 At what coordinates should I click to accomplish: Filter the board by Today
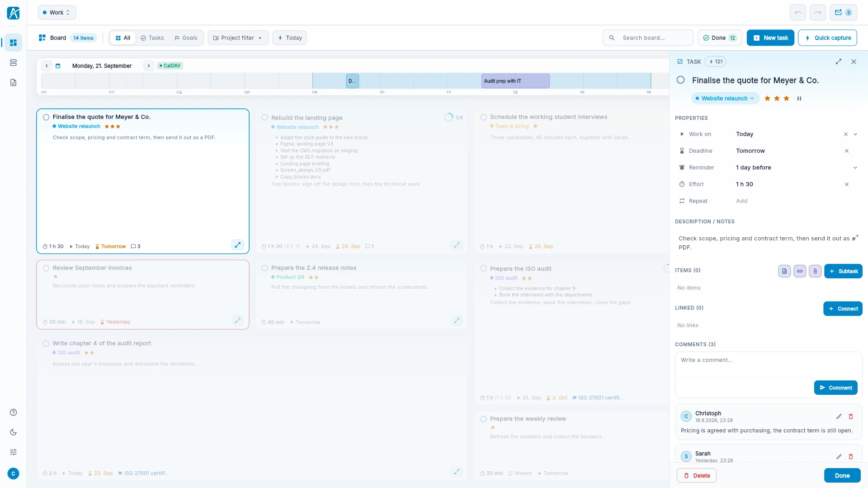[290, 38]
